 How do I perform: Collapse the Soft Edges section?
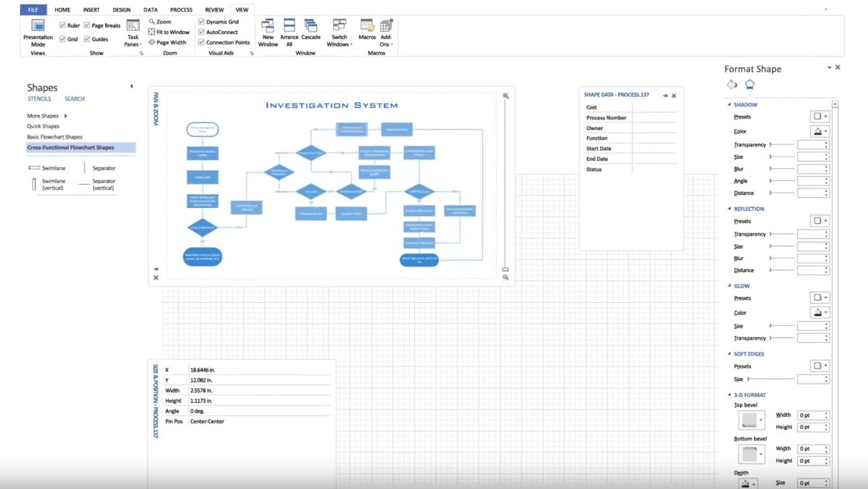[x=729, y=354]
